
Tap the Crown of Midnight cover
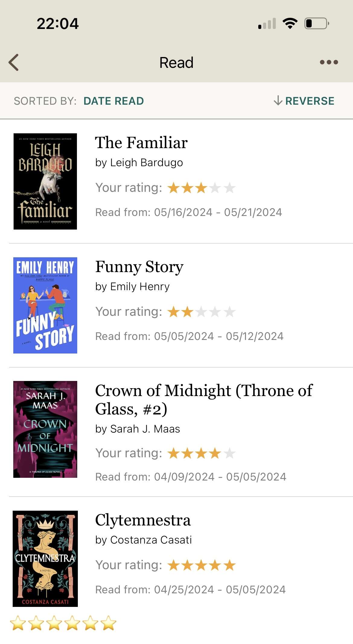[45, 429]
